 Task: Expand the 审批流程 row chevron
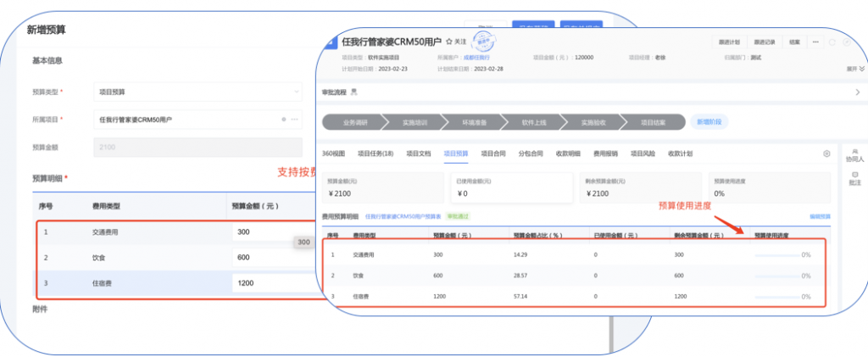858,92
